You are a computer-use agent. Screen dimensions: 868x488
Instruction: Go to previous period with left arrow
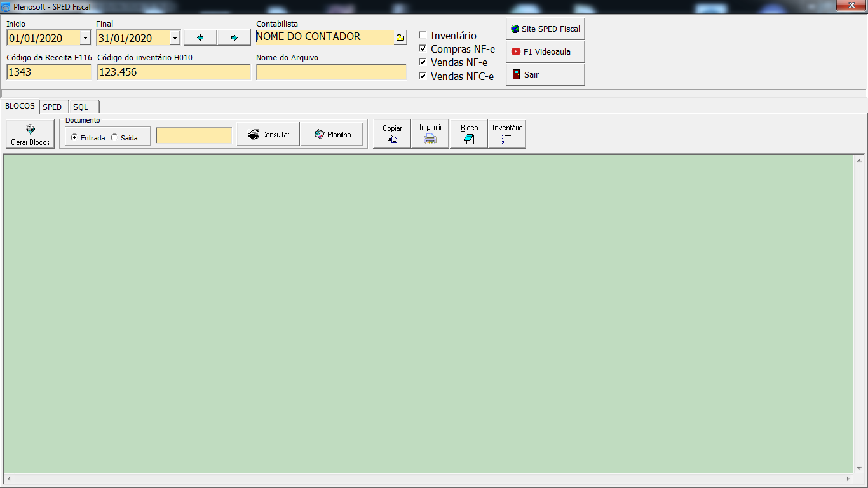click(x=200, y=37)
